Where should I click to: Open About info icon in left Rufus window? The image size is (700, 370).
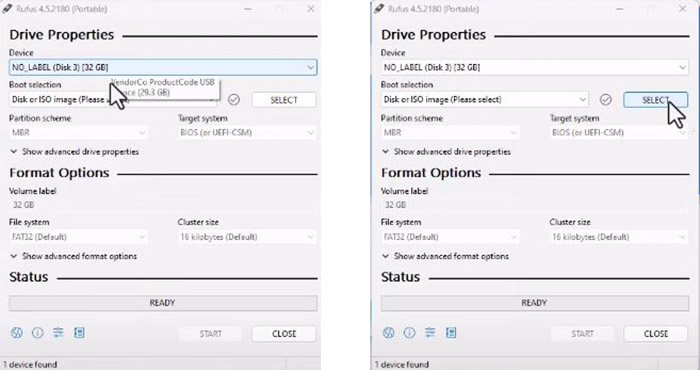38,333
